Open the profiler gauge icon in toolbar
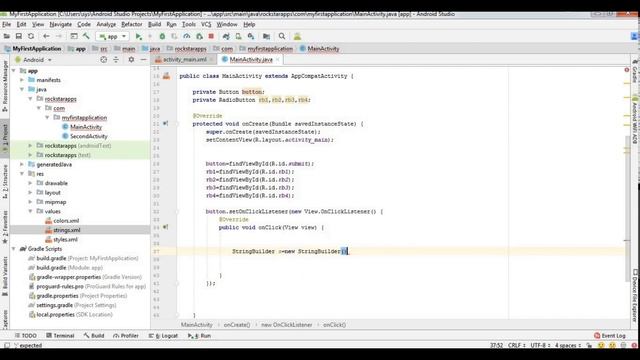Screen dimensions: 640x360 pyautogui.click(x=187, y=37)
